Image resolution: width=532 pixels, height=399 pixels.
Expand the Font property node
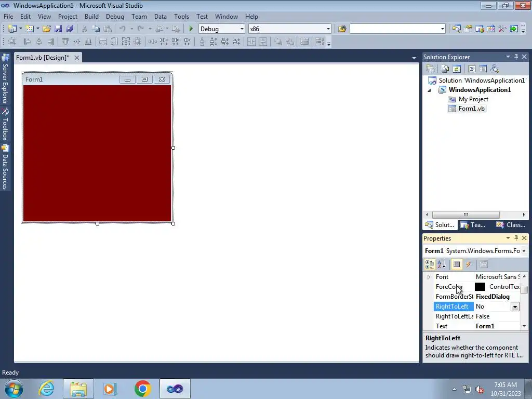pos(429,277)
